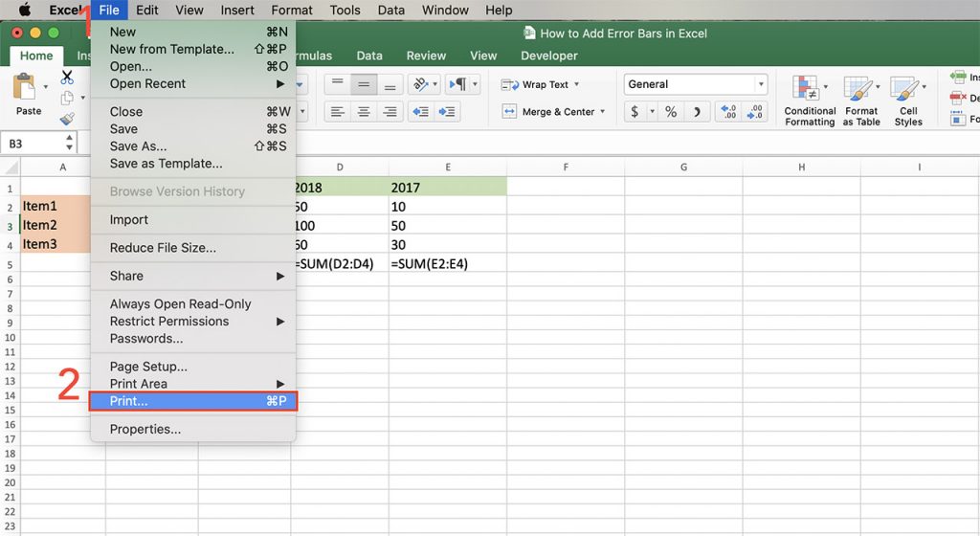This screenshot has height=536, width=980.
Task: Increase decimal places
Action: coord(728,112)
